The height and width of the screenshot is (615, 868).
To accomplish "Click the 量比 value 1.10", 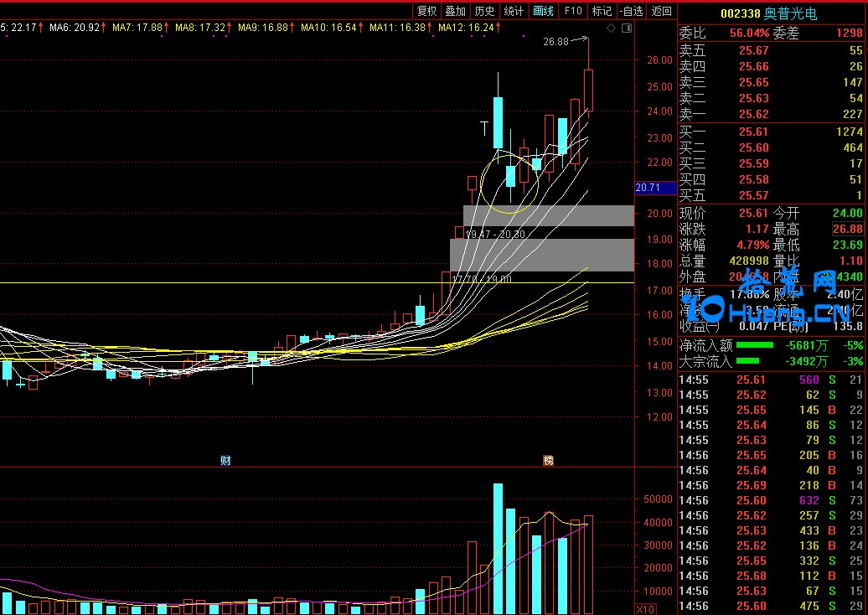I will [x=851, y=261].
